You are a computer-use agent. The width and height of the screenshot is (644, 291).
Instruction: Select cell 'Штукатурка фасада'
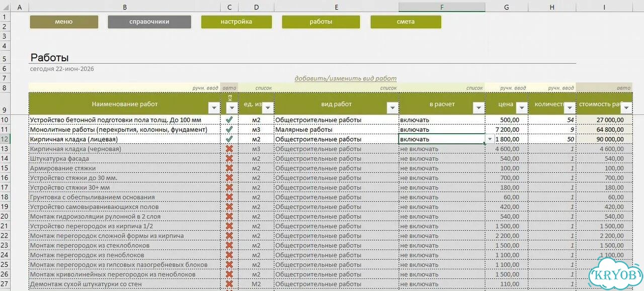coord(125,158)
